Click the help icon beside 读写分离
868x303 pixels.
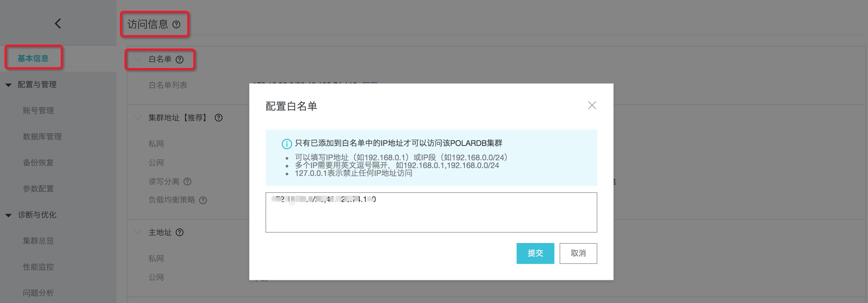[187, 181]
